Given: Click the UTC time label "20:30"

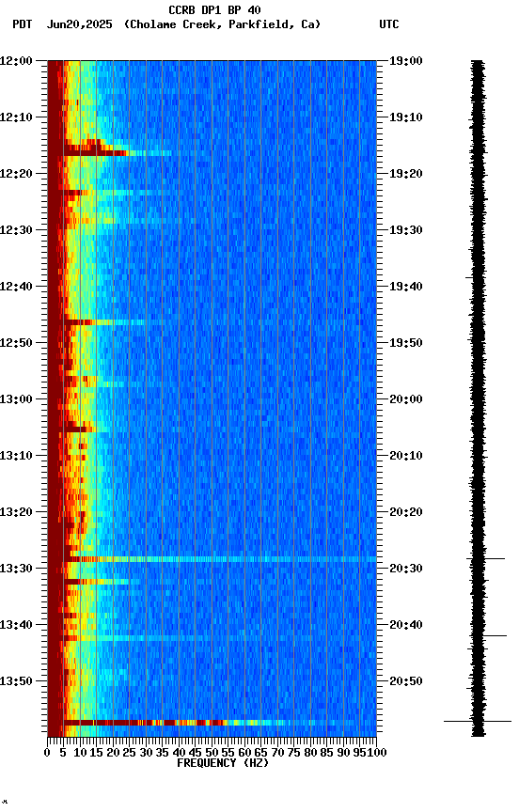Looking at the screenshot, I should coord(406,570).
